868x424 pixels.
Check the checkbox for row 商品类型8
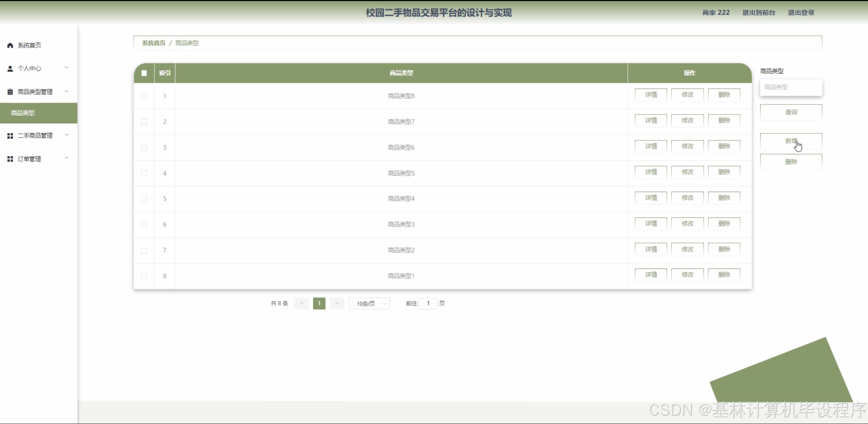pos(144,96)
